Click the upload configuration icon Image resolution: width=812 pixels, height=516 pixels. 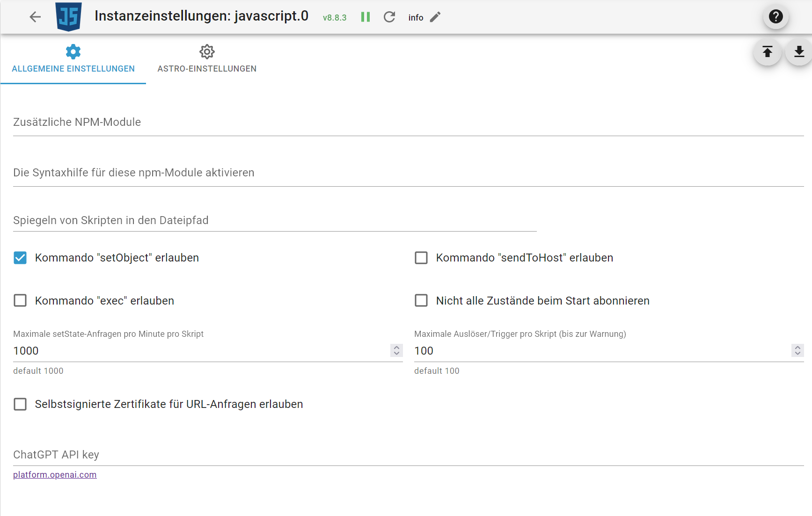click(767, 52)
